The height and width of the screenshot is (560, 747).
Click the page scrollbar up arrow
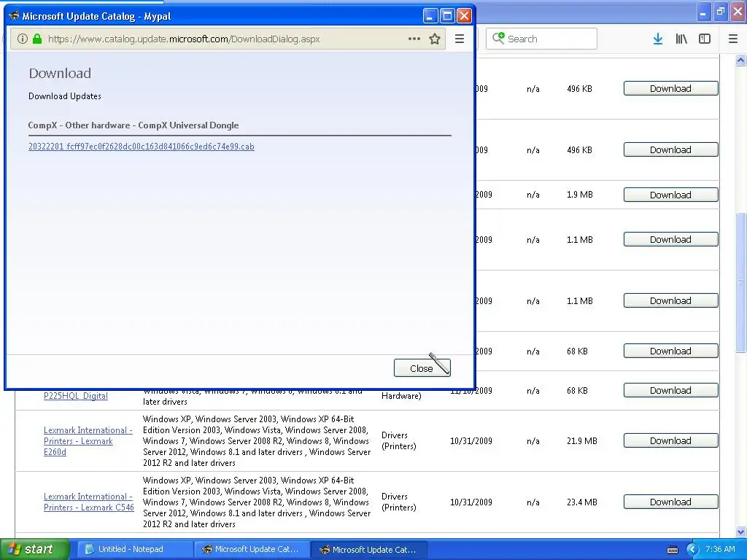point(740,60)
